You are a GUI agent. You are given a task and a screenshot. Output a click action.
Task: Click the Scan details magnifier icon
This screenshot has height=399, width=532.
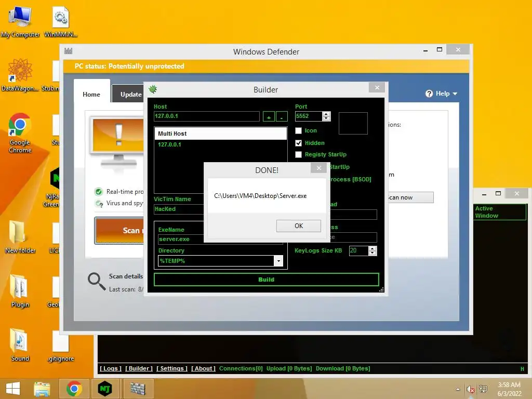tap(97, 282)
